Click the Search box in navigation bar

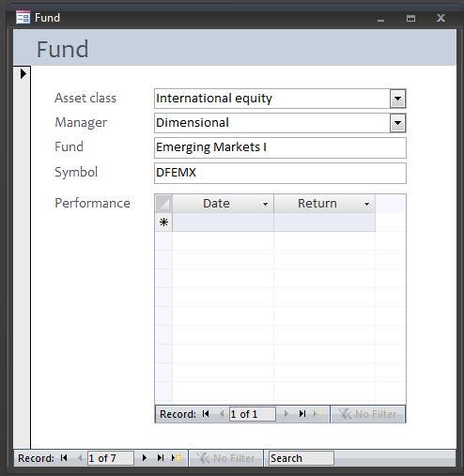(302, 458)
